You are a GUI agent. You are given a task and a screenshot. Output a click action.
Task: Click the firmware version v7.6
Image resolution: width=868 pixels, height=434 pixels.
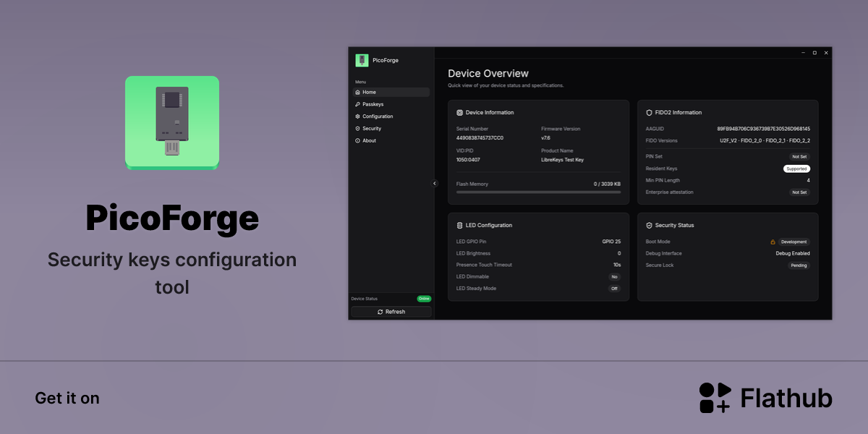(546, 137)
